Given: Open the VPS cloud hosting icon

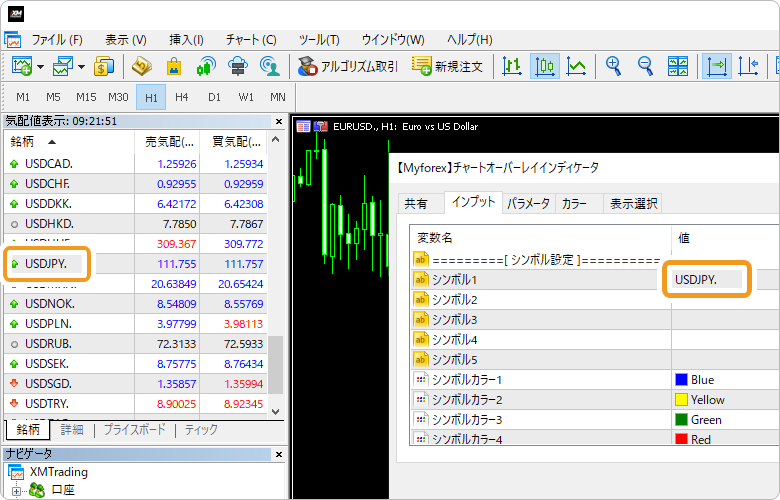Looking at the screenshot, I should pos(238,66).
